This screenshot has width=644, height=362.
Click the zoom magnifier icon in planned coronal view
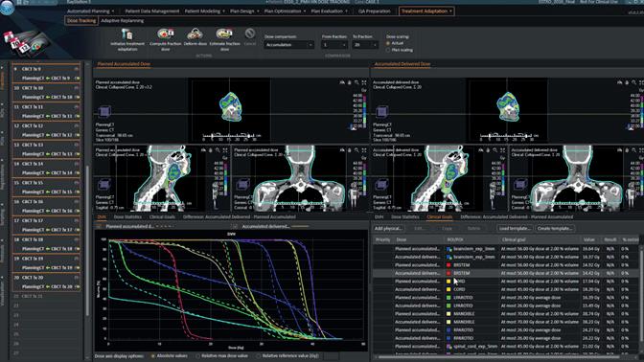pyautogui.click(x=356, y=150)
